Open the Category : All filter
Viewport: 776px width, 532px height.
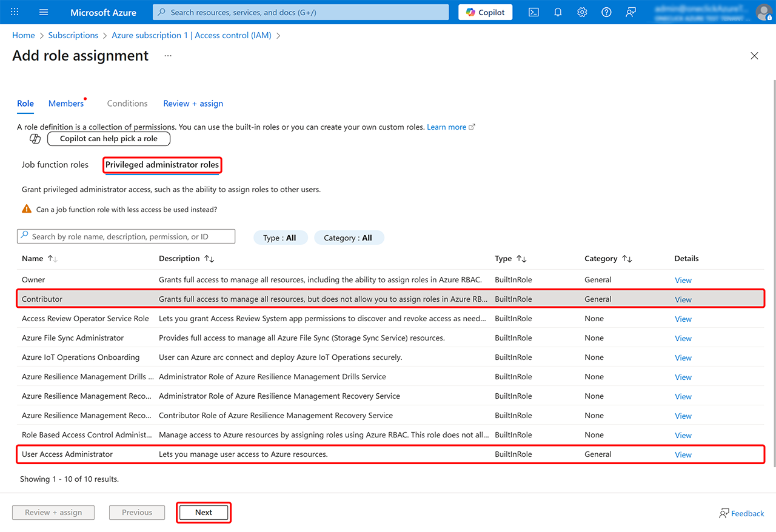(x=349, y=238)
